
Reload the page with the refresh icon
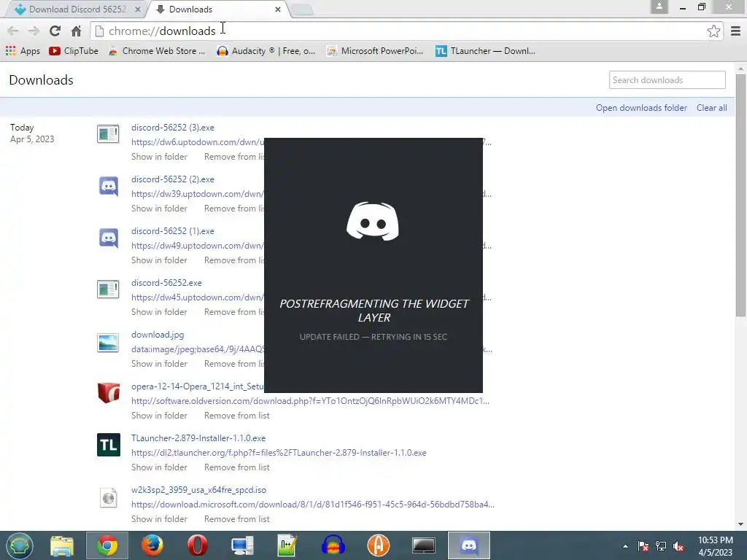click(55, 31)
